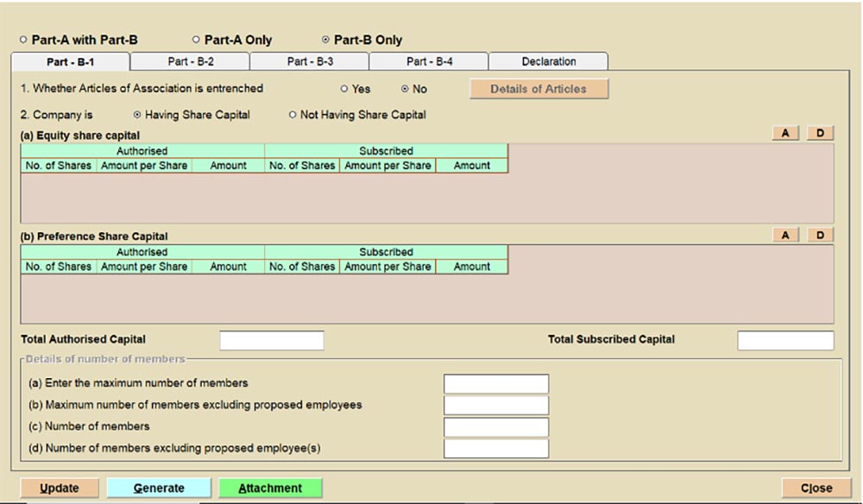Click the Details of Articles button
This screenshot has height=504, width=863.
click(539, 89)
